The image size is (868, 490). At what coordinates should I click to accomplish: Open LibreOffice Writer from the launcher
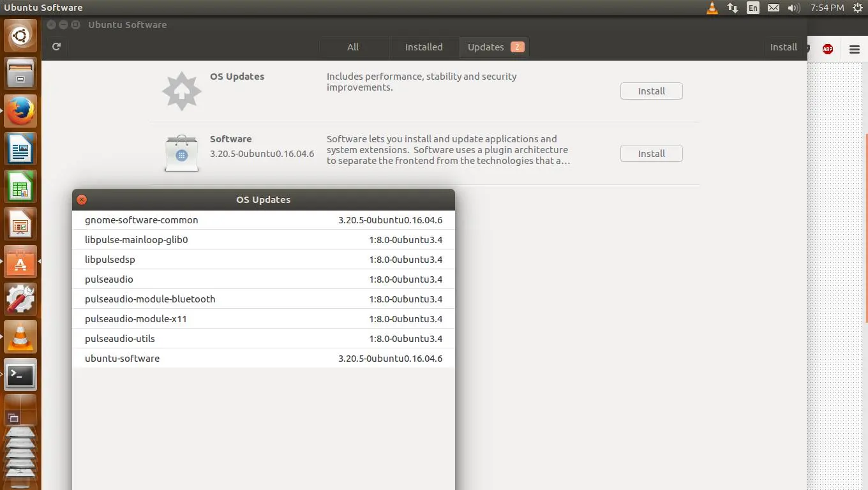(x=21, y=149)
